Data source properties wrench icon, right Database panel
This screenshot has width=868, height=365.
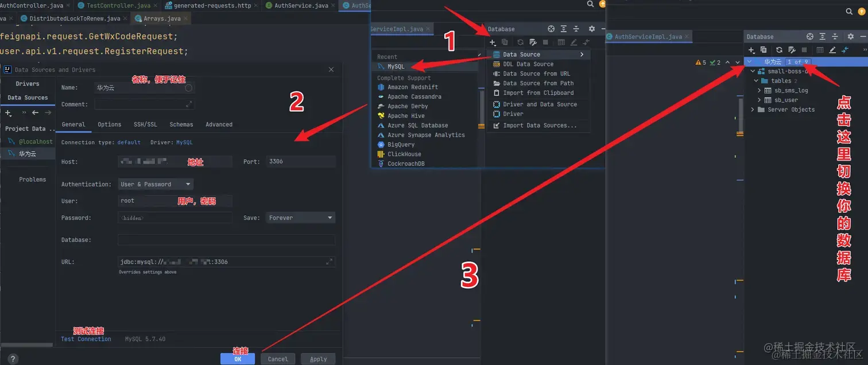tap(792, 50)
